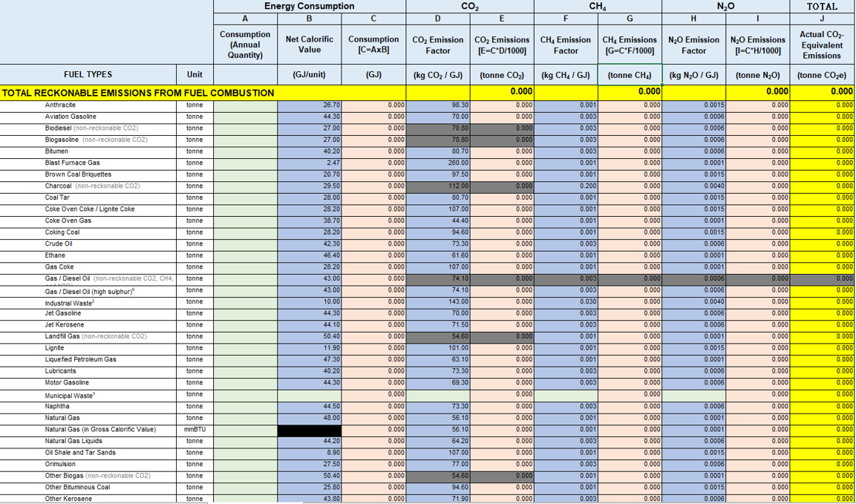This screenshot has width=856, height=504.
Task: Click the blacked-out calorific cell for Natural Gas (Gross)
Action: [310, 430]
